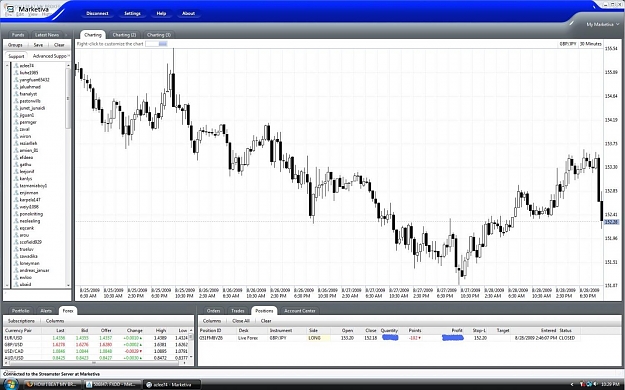This screenshot has height=390, width=625.
Task: Open the Latest News tab
Action: (47, 35)
